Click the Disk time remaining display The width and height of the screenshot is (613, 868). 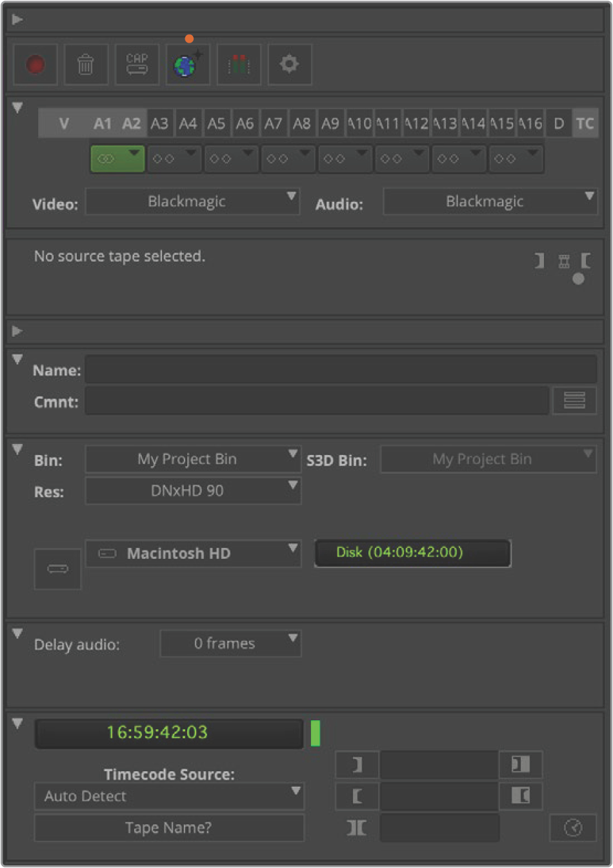tap(412, 553)
